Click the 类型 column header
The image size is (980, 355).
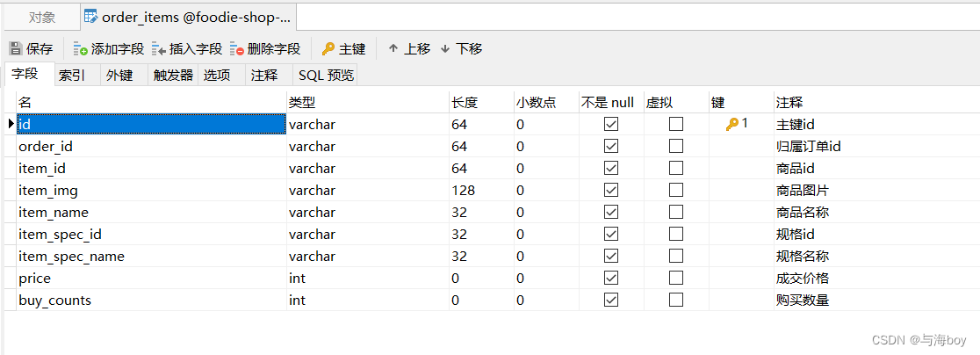(367, 102)
